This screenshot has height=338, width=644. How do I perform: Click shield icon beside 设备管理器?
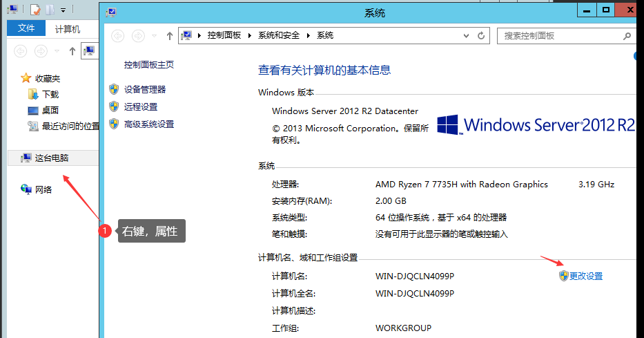[x=114, y=89]
